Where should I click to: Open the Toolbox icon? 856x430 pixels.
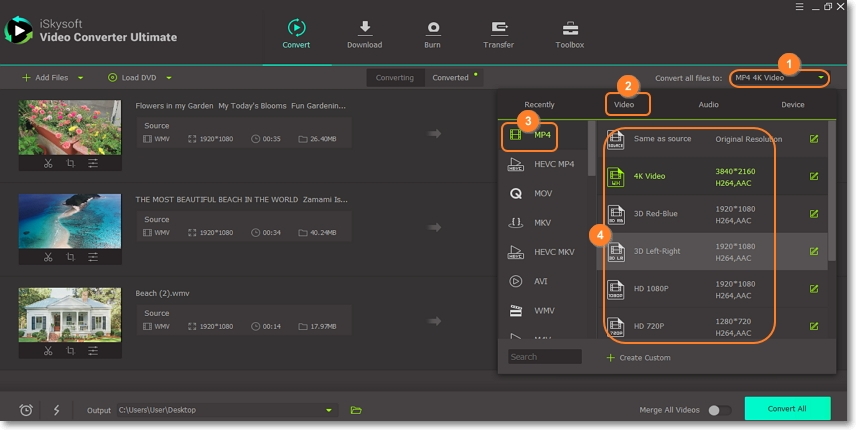(x=570, y=28)
